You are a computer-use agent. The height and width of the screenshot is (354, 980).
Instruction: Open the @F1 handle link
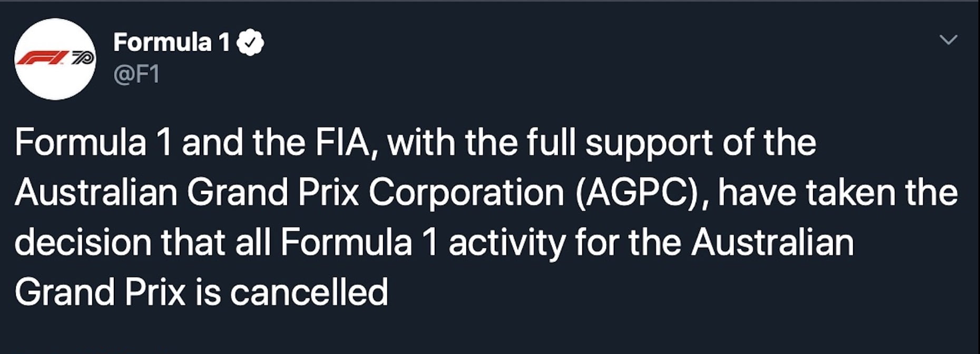(136, 74)
